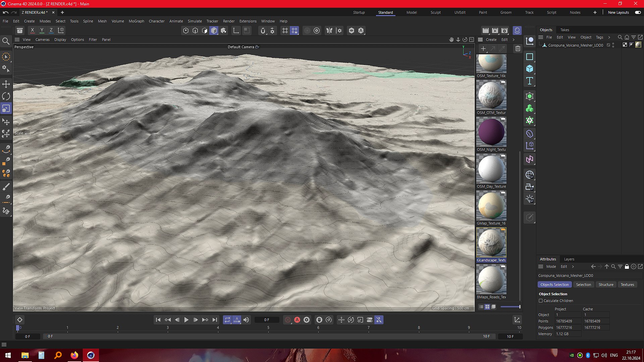Open the Simulate menu

(x=195, y=21)
